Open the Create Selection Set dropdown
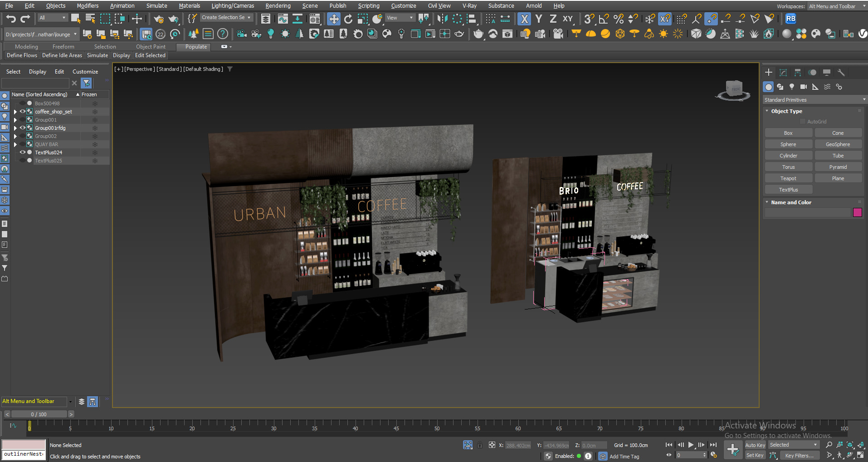868x462 pixels. (x=226, y=17)
